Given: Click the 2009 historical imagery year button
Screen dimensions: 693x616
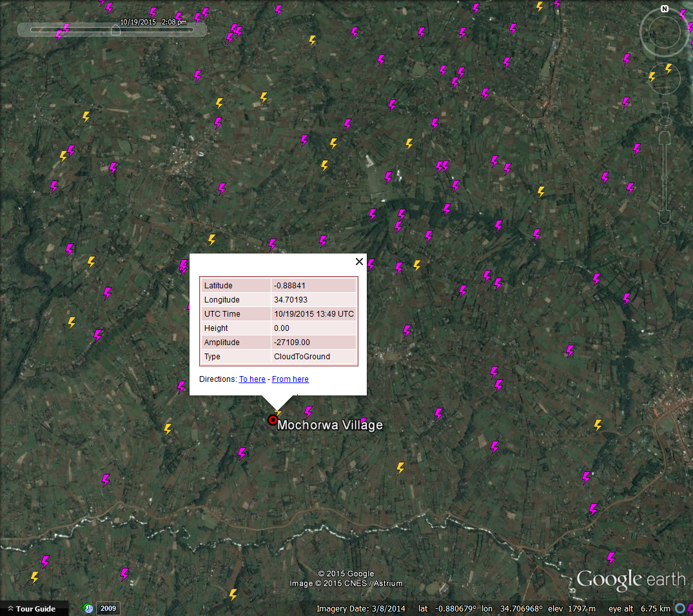Looking at the screenshot, I should [108, 608].
